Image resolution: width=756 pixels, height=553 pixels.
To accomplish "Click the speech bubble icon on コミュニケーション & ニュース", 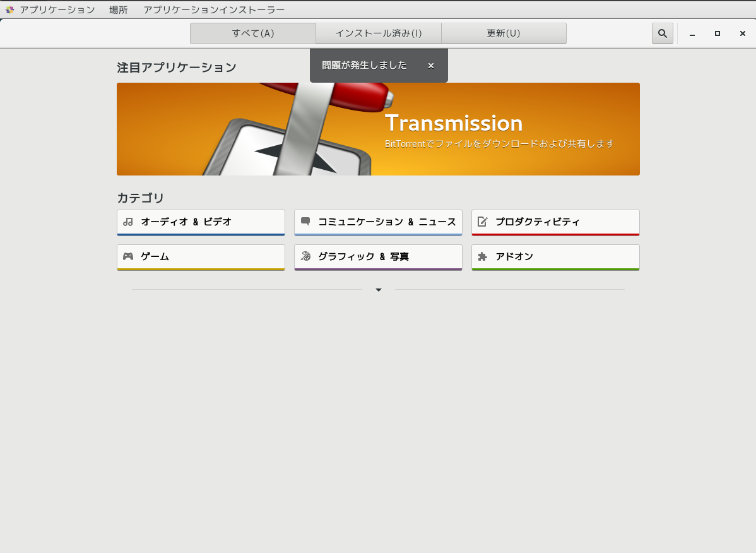I will (x=306, y=222).
